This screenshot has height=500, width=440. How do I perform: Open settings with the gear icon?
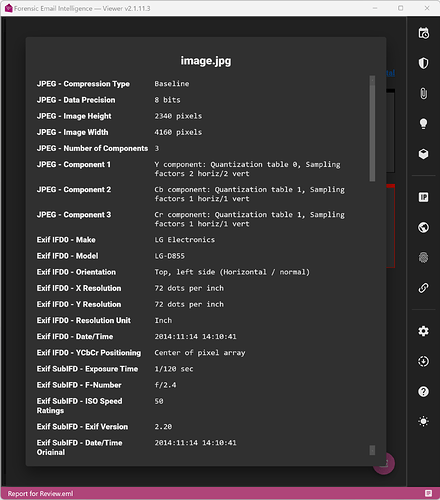pyautogui.click(x=423, y=331)
